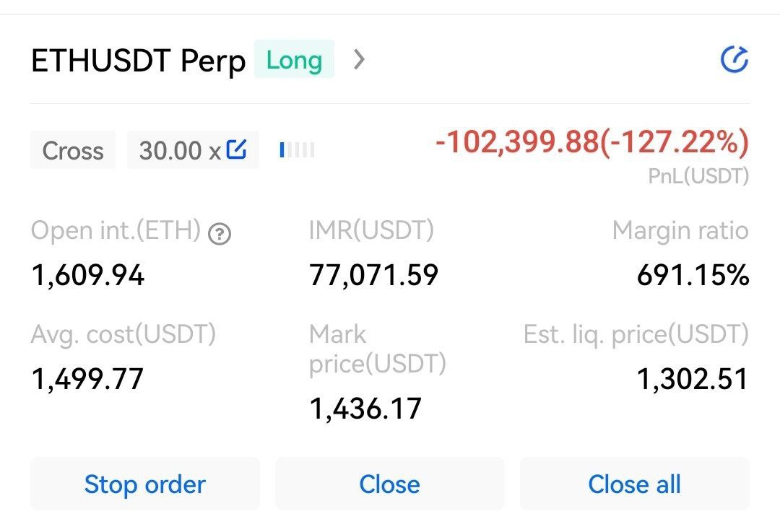
Task: Tap the Stop order button
Action: pyautogui.click(x=144, y=484)
